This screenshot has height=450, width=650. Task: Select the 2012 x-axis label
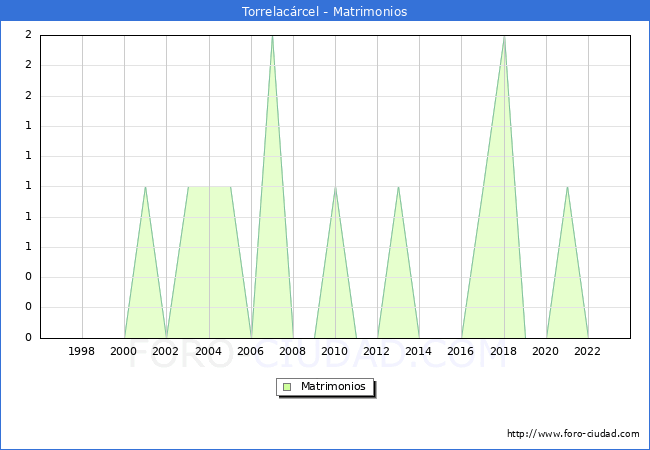click(376, 351)
